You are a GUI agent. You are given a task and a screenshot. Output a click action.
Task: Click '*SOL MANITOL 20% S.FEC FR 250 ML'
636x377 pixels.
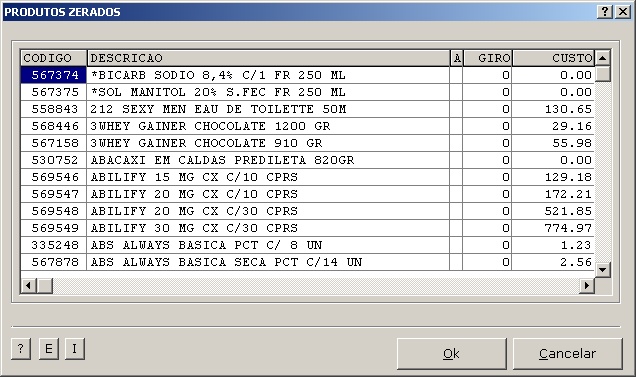[x=218, y=92]
